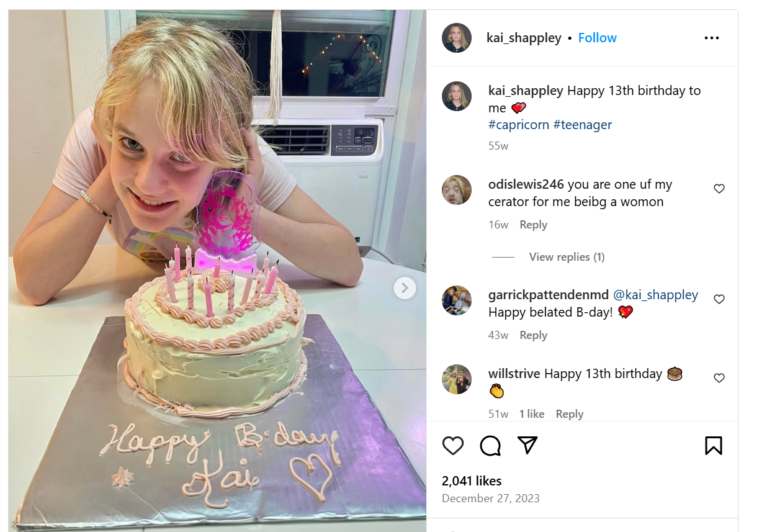This screenshot has width=772, height=532.
Task: Open the #capricorn hashtag
Action: tap(519, 125)
